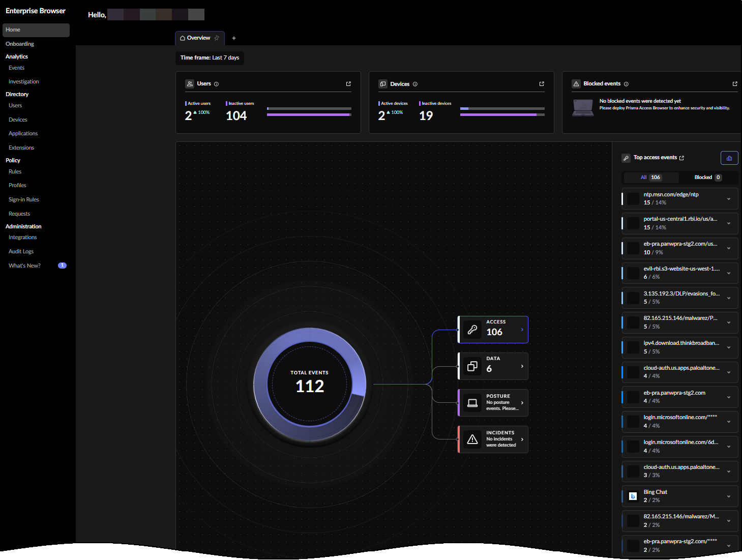Open Time frame Last 7 days selector
The height and width of the screenshot is (560, 742).
click(210, 58)
